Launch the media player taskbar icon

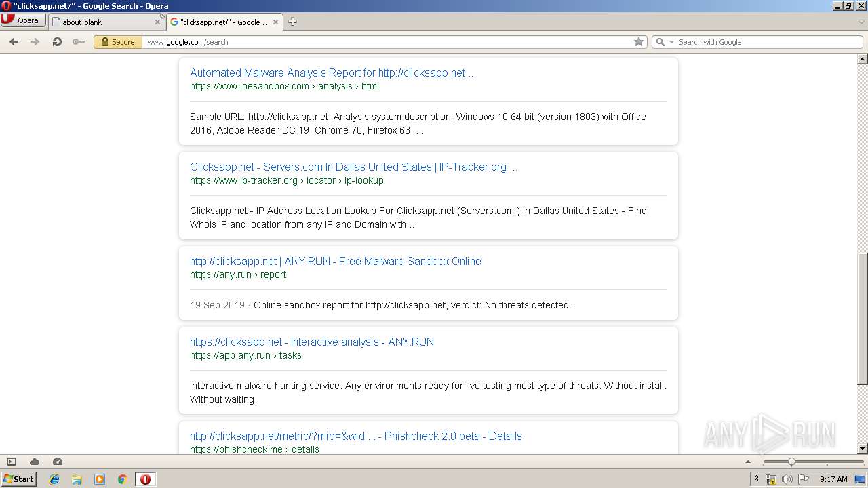(x=100, y=479)
